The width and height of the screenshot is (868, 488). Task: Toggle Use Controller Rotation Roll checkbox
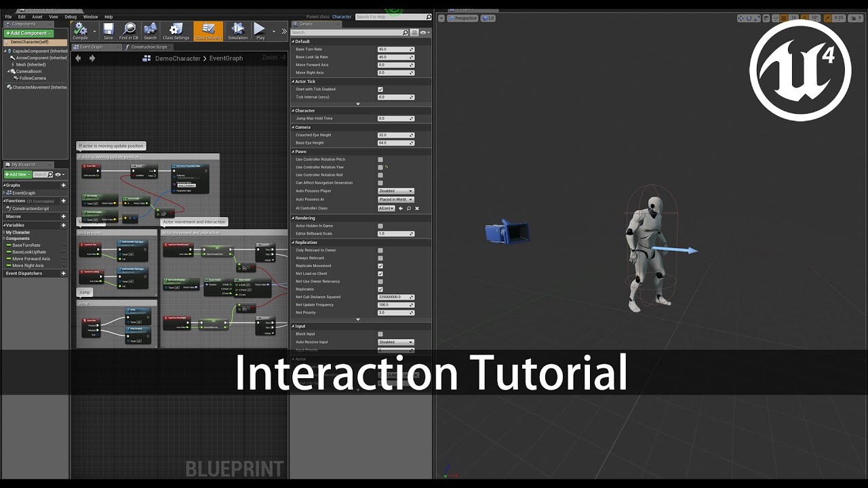tap(380, 175)
